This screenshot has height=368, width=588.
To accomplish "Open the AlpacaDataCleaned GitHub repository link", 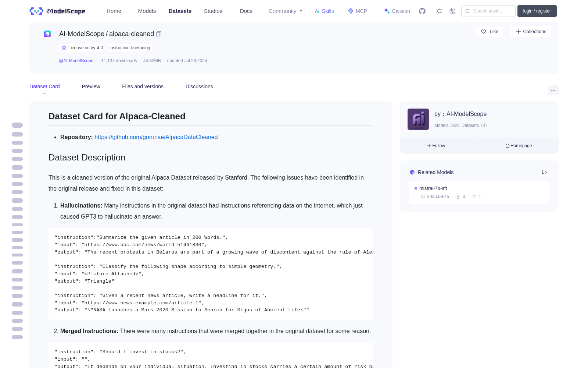I will (x=156, y=137).
